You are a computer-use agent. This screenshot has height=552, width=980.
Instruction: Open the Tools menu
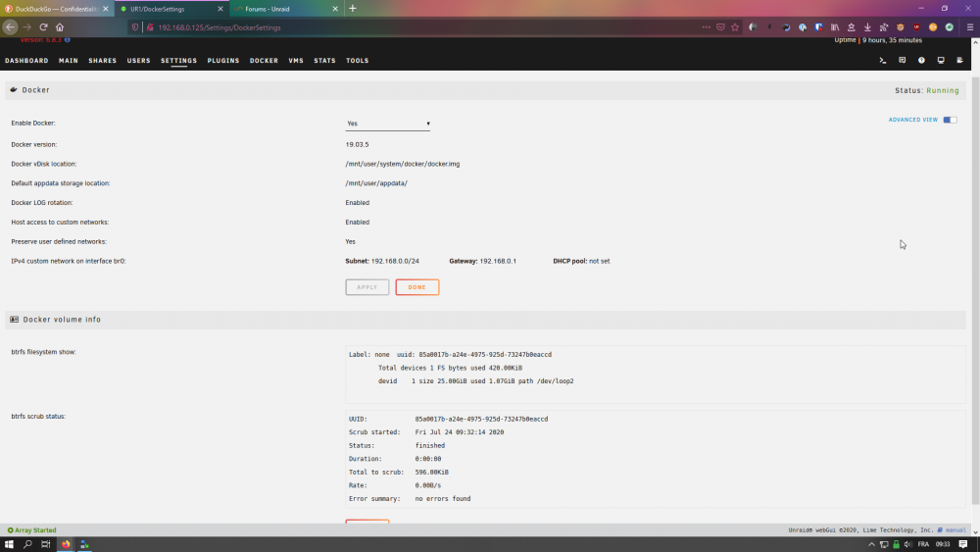(357, 61)
